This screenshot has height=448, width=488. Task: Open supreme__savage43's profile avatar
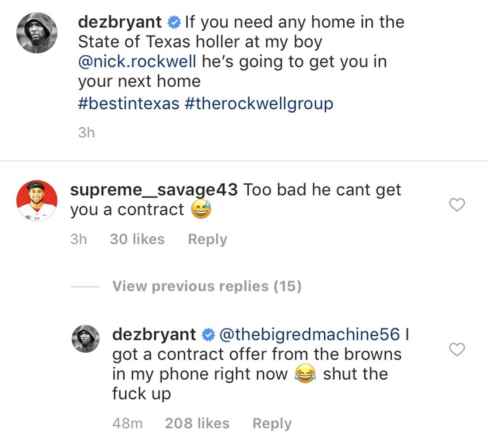point(37,201)
